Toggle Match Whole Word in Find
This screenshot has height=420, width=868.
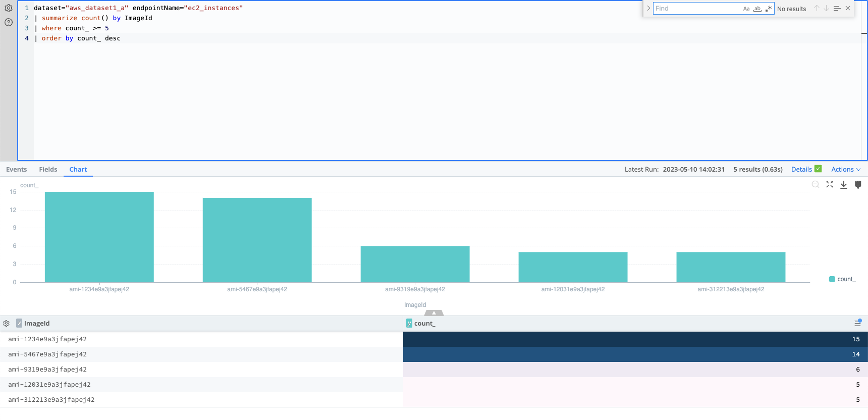pyautogui.click(x=757, y=9)
